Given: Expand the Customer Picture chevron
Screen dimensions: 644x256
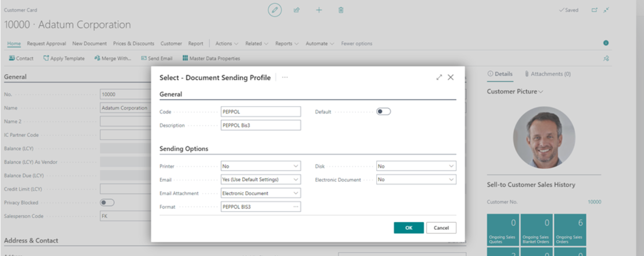Looking at the screenshot, I should [541, 92].
